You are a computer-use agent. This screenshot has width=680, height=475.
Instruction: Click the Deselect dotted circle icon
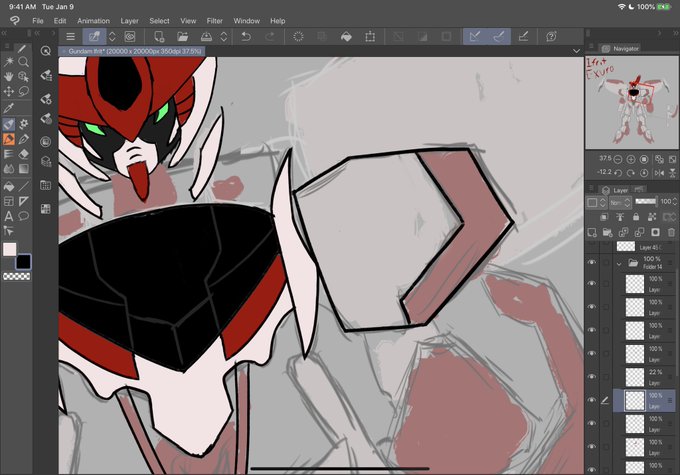[298, 36]
